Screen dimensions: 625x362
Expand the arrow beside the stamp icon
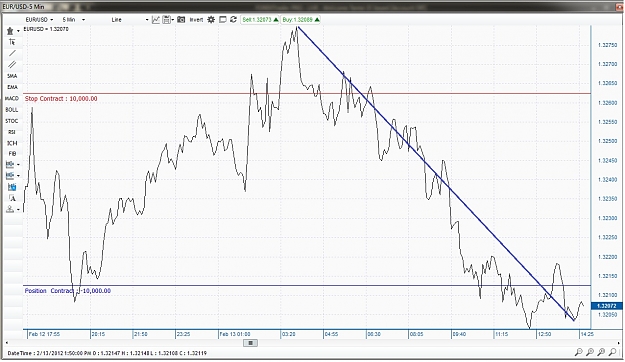pos(18,210)
